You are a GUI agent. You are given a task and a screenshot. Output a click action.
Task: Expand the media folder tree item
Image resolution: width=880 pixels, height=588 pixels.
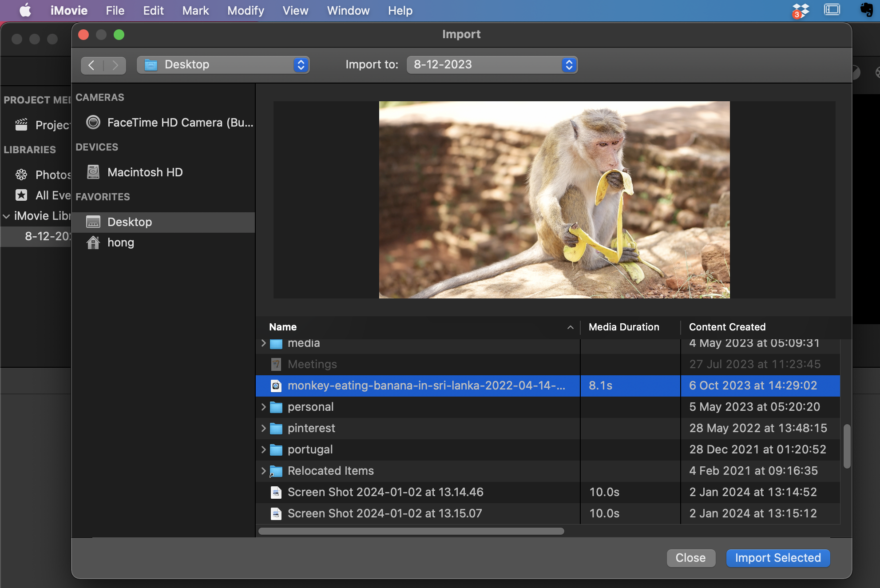click(x=262, y=342)
